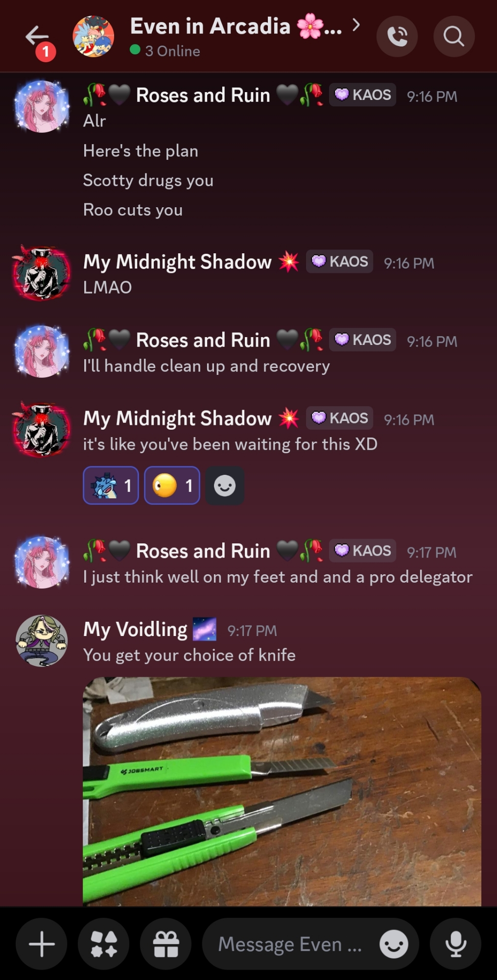Tap the group chat avatar in header
The width and height of the screenshot is (497, 980).
pyautogui.click(x=94, y=36)
